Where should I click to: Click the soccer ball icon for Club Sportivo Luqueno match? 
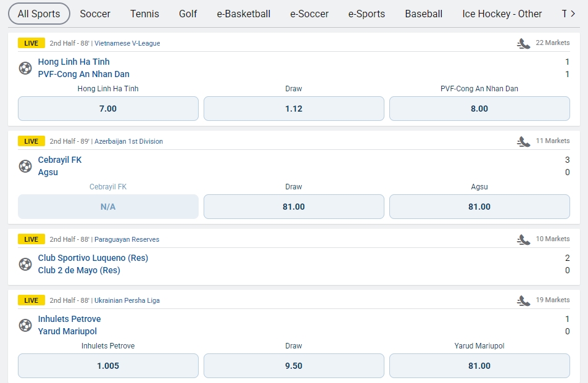click(25, 264)
